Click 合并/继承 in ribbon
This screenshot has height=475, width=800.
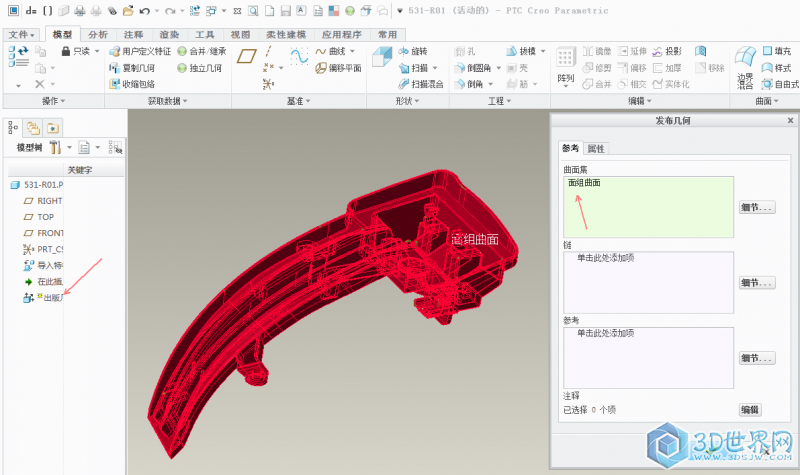pyautogui.click(x=202, y=52)
